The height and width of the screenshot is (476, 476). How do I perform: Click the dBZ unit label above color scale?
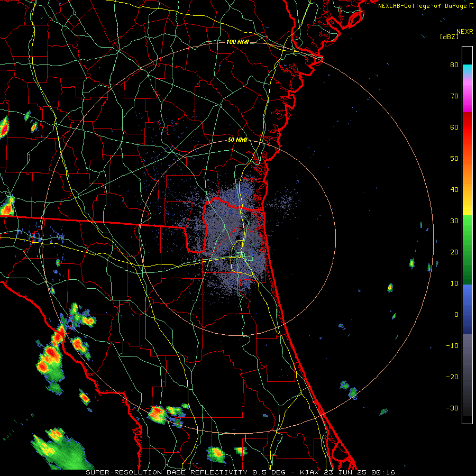449,36
